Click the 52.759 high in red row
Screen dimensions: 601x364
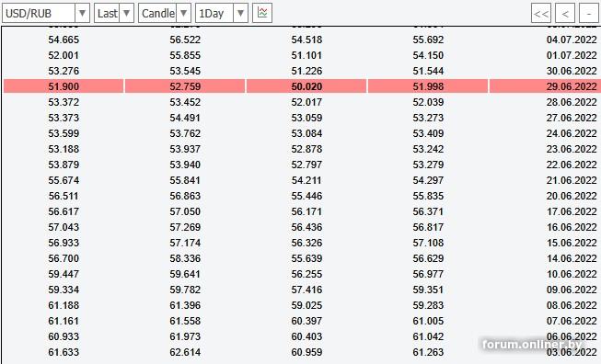pyautogui.click(x=185, y=86)
